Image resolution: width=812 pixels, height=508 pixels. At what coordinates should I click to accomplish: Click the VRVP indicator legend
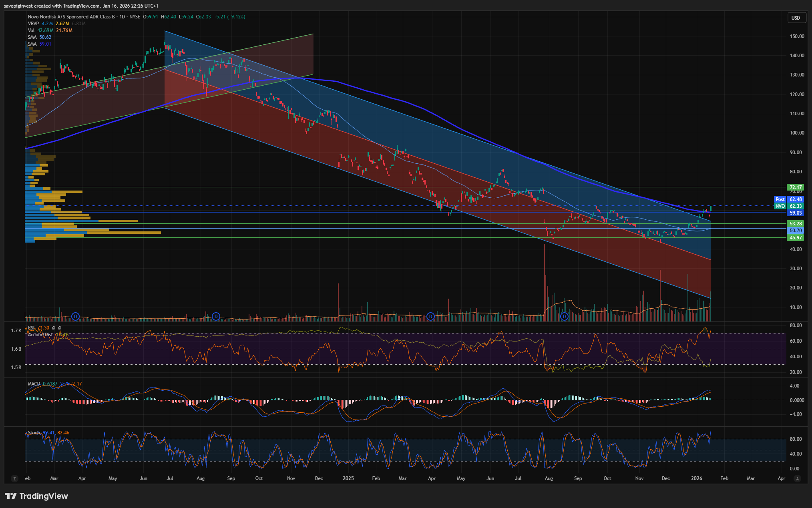click(33, 24)
